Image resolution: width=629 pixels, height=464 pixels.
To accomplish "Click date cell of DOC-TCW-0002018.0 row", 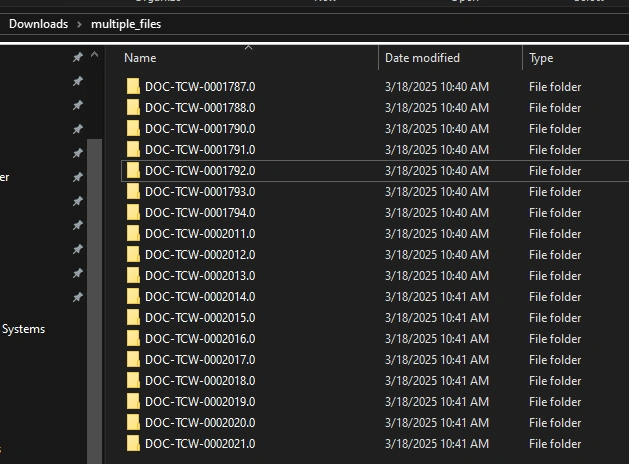I will point(437,381).
